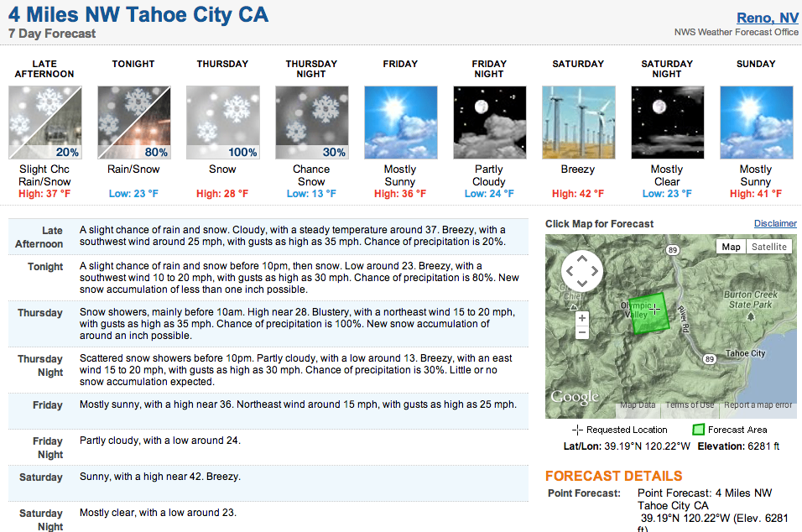Zoom out on the map

click(581, 332)
